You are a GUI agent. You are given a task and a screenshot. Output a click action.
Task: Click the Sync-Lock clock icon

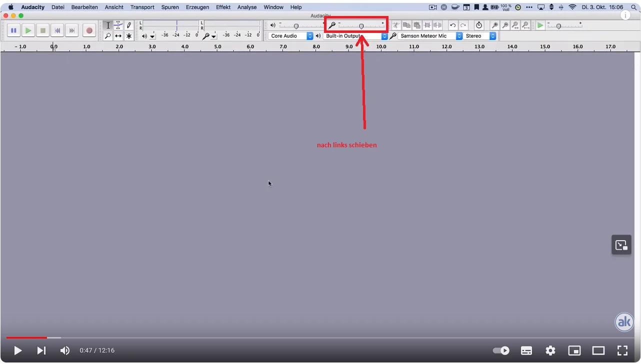479,25
